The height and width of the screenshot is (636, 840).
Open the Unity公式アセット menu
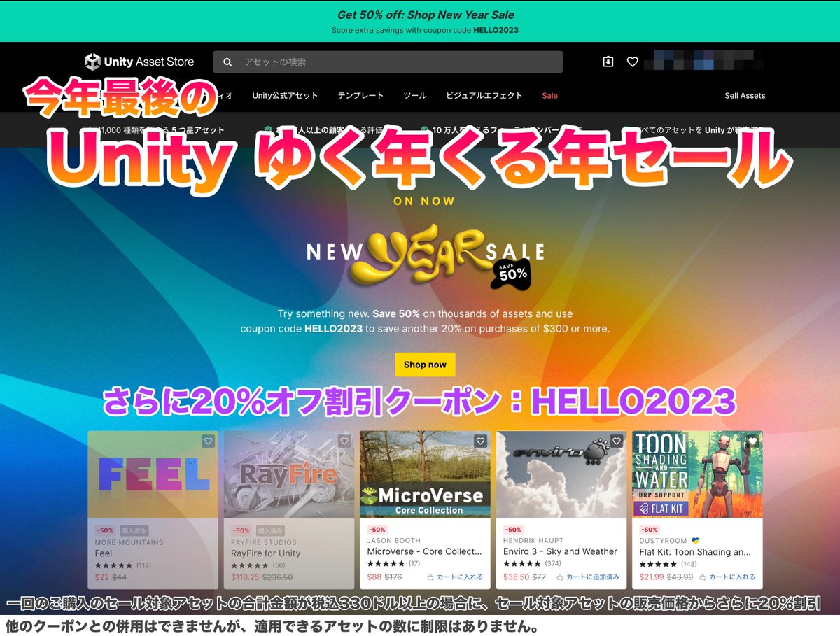coord(287,95)
